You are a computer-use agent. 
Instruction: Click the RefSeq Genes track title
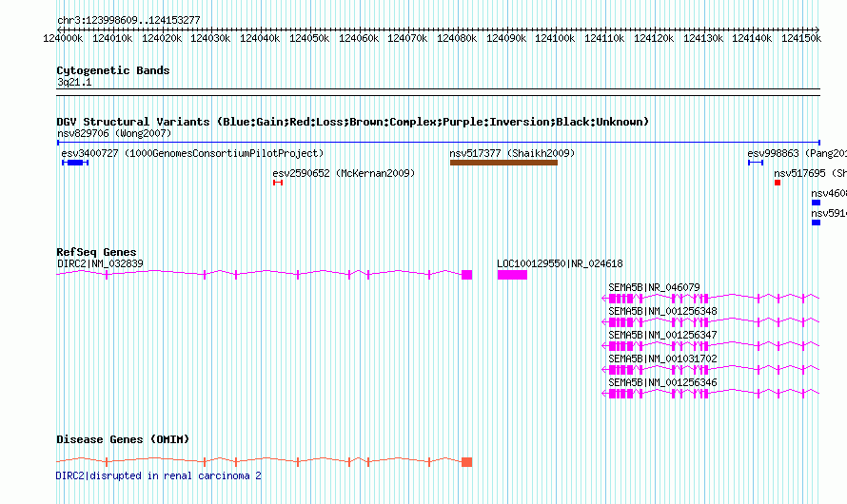[x=96, y=252]
